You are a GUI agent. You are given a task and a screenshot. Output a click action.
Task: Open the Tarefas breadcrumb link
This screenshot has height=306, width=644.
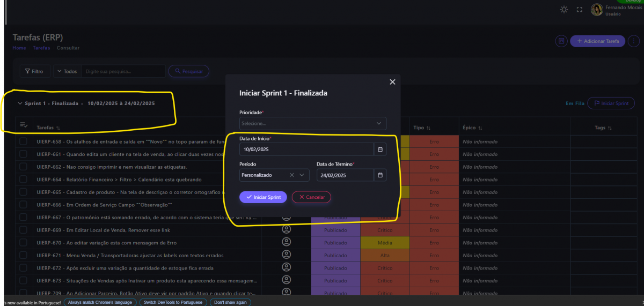point(41,48)
